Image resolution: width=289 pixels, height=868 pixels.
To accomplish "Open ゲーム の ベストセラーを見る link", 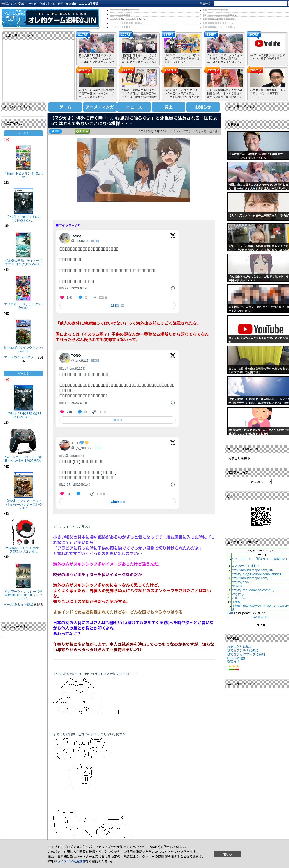I will tap(23, 359).
